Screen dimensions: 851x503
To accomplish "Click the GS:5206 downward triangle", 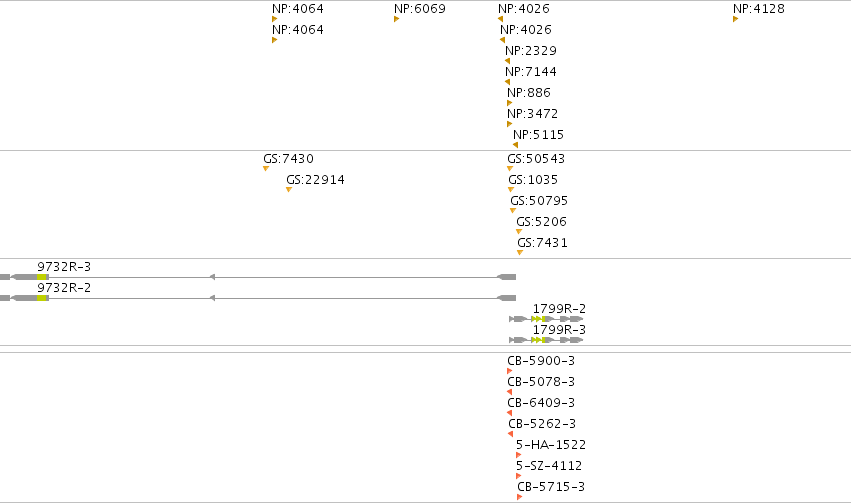I will click(519, 232).
